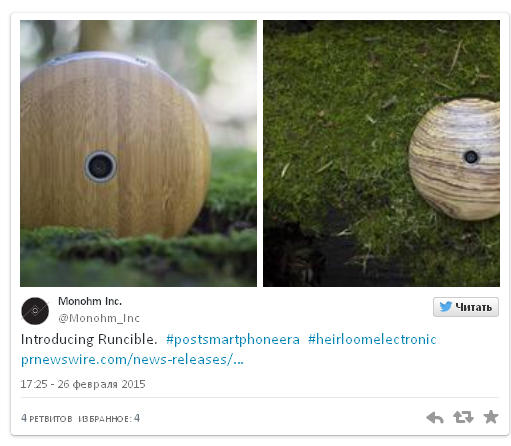Image resolution: width=511 pixels, height=446 pixels.
Task: Open the #heirloomelectronic hashtag
Action: click(x=372, y=339)
